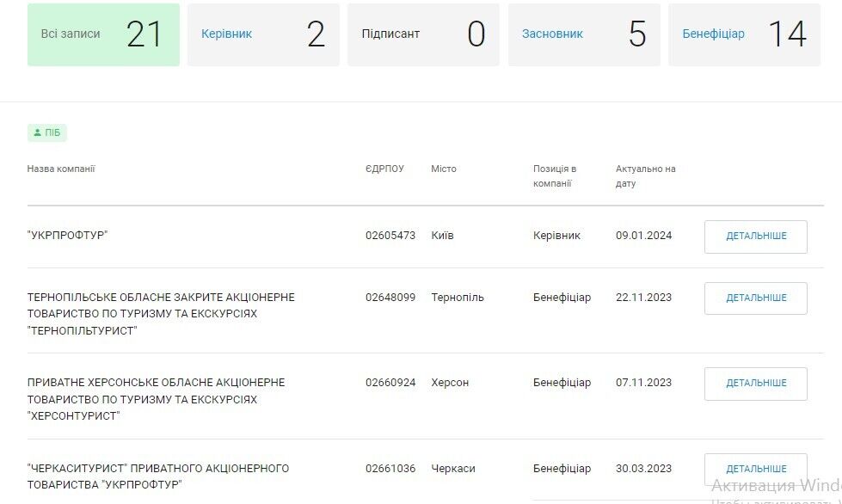Click ЄДРПОУ code 02605473
This screenshot has width=842, height=504.
click(390, 235)
